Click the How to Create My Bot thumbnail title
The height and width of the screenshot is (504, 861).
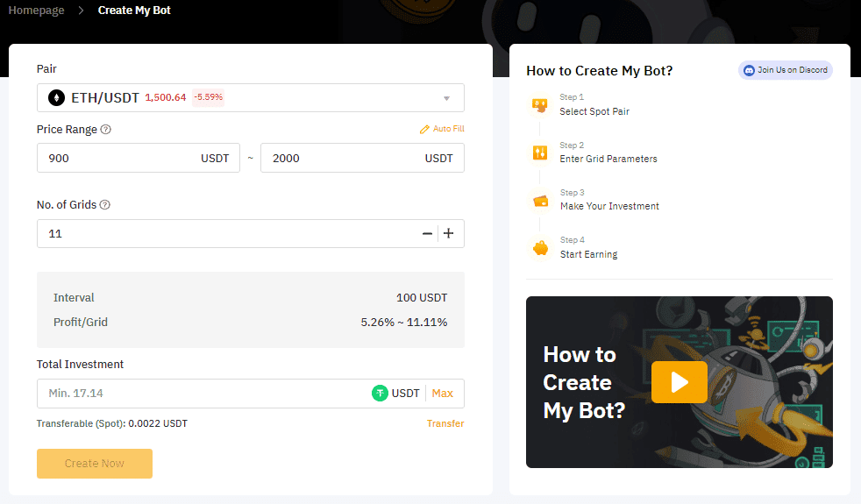[584, 383]
